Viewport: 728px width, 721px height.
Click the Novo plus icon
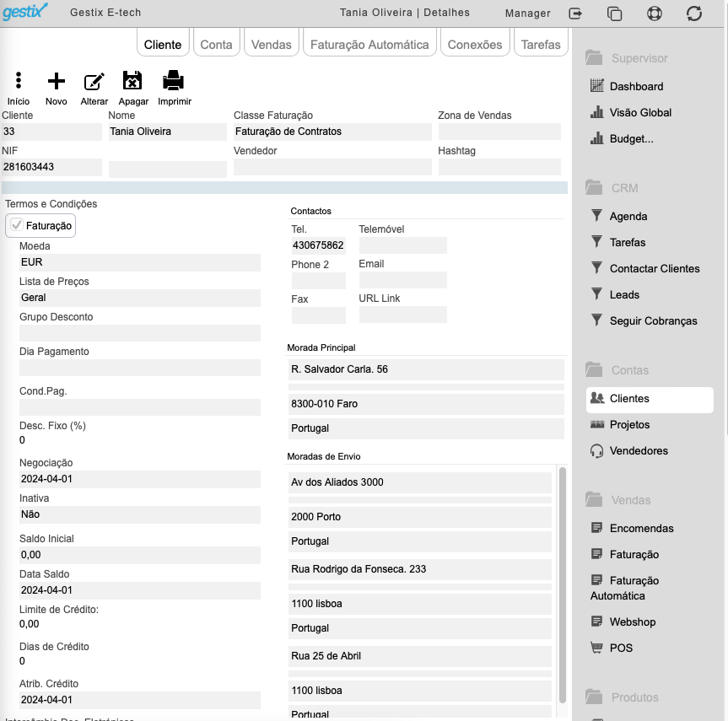(x=57, y=81)
